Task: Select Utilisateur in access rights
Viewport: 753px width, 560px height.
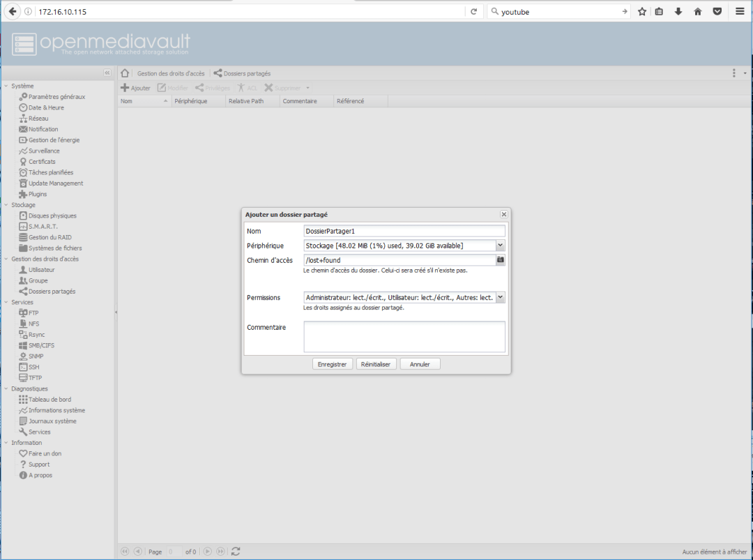Action: 41,270
